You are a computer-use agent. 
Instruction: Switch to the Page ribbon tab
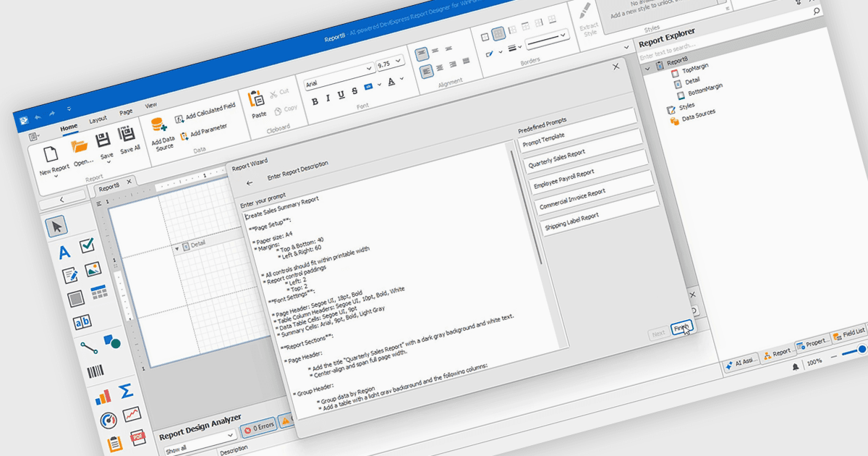(126, 112)
